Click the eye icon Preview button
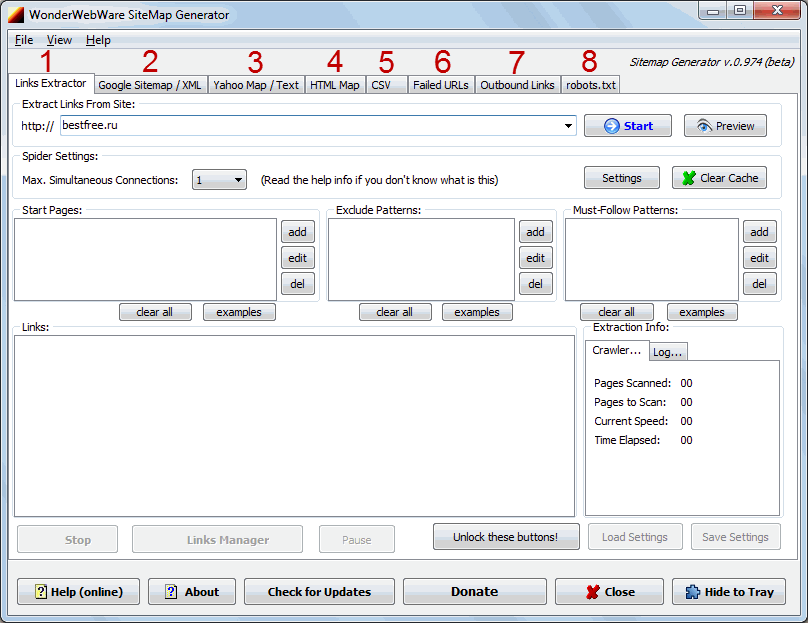The height and width of the screenshot is (623, 808). [725, 126]
